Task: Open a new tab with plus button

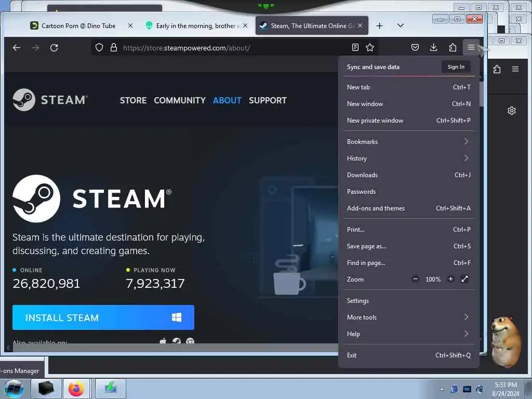Action: [379, 26]
